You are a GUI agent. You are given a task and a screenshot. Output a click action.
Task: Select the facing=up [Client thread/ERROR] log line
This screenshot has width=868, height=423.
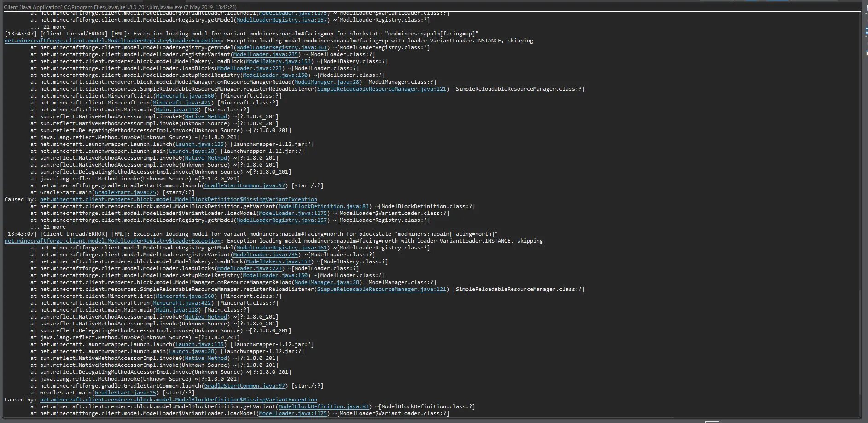[x=241, y=34]
